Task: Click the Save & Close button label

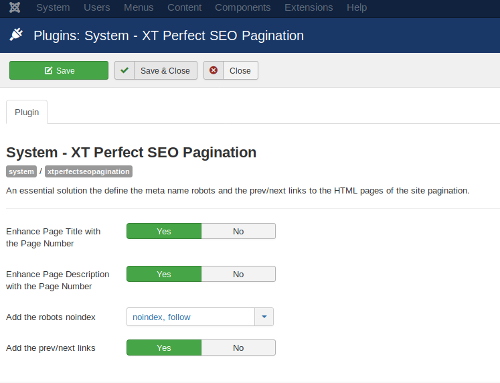Action: click(165, 71)
